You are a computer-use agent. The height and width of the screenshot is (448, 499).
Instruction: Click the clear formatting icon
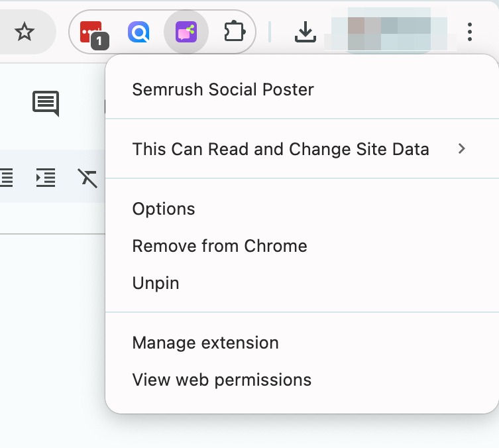(87, 178)
